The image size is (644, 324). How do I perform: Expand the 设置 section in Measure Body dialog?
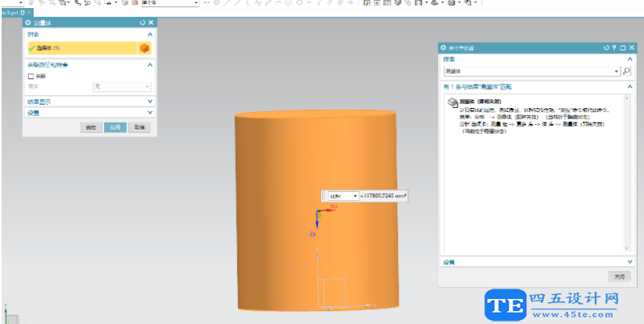tap(150, 113)
